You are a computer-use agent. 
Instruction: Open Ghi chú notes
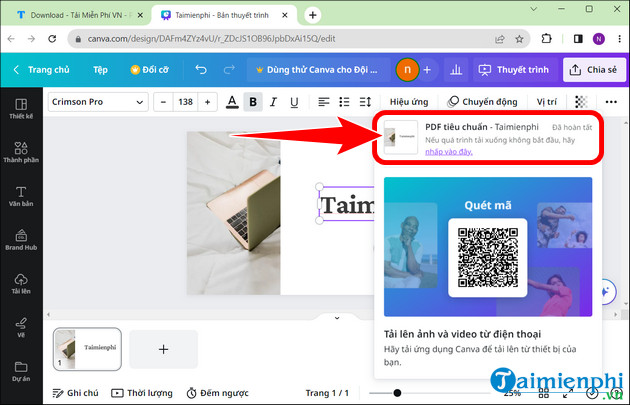pyautogui.click(x=76, y=393)
